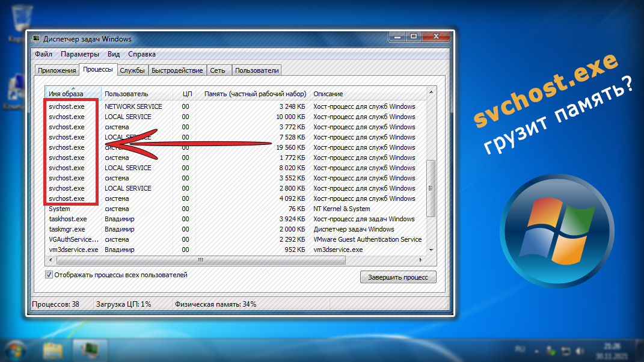Switch to the Быстродействие tab
Screen dimensions: 644x362
[177, 70]
